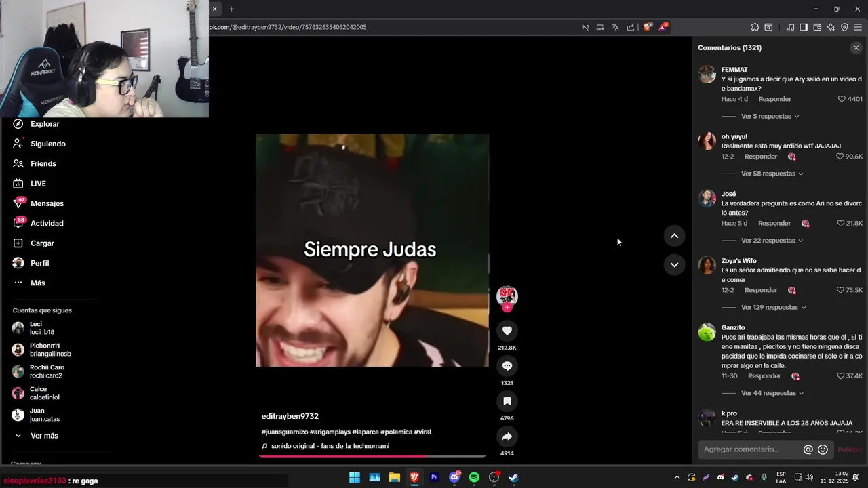Viewport: 868px width, 488px height.
Task: Reply to José's comment via Responder
Action: 774,224
